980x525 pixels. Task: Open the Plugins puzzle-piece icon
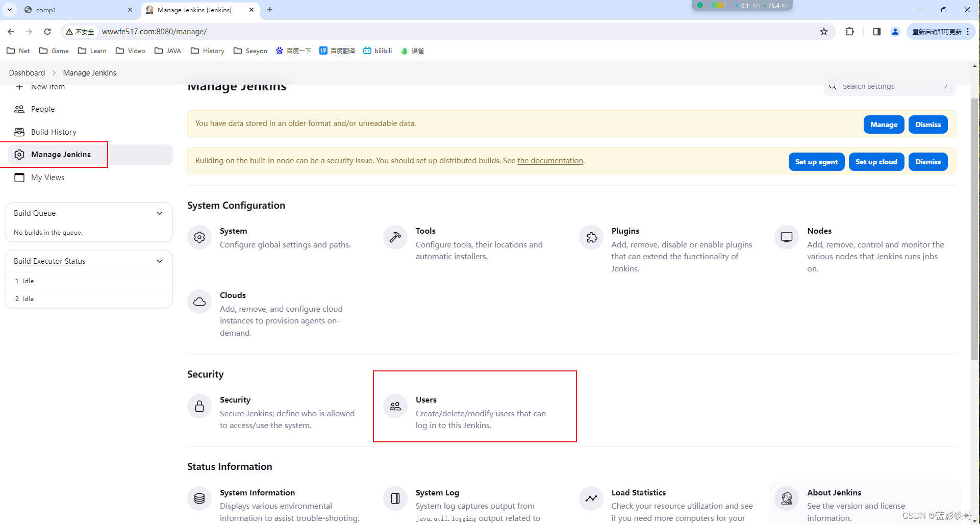click(x=591, y=237)
